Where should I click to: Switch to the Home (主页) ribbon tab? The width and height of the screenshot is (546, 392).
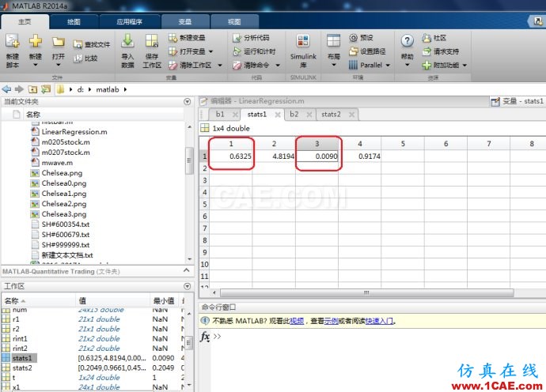[x=25, y=21]
